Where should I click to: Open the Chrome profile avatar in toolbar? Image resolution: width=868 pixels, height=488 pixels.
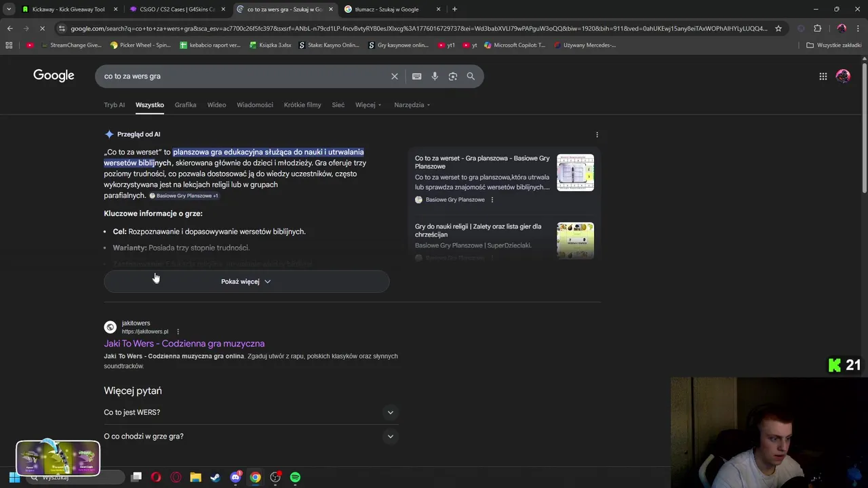[842, 28]
